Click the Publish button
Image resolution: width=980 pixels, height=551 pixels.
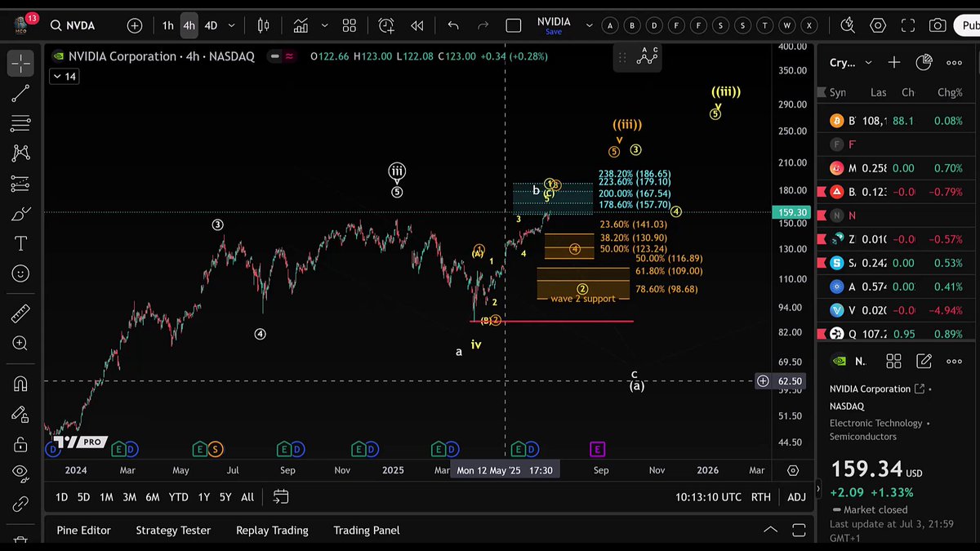pyautogui.click(x=969, y=25)
